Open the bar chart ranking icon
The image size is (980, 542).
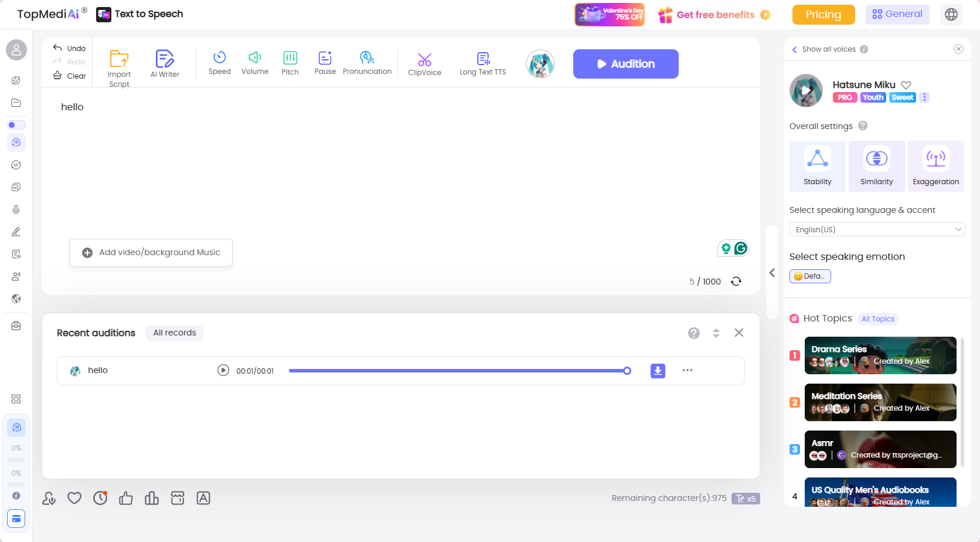(x=152, y=498)
